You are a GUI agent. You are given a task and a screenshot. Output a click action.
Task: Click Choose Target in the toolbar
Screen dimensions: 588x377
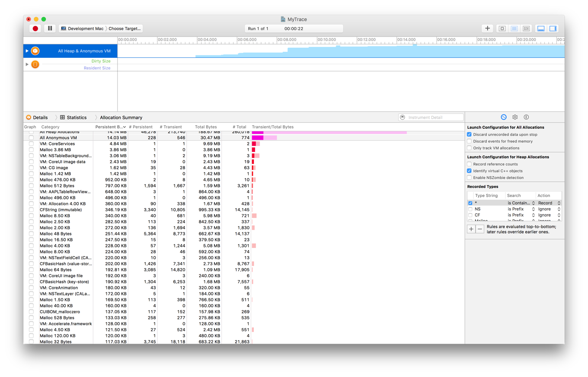click(x=125, y=29)
